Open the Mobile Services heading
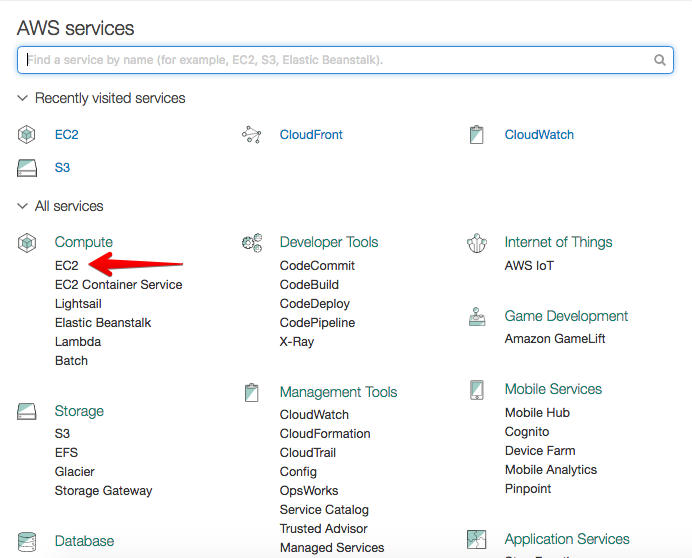The height and width of the screenshot is (558, 692). pyautogui.click(x=553, y=389)
